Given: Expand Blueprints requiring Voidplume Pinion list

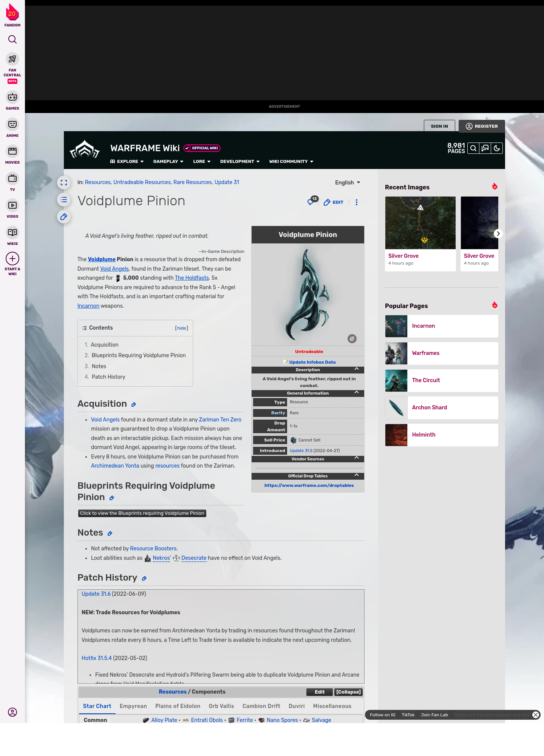Looking at the screenshot, I should [x=142, y=513].
